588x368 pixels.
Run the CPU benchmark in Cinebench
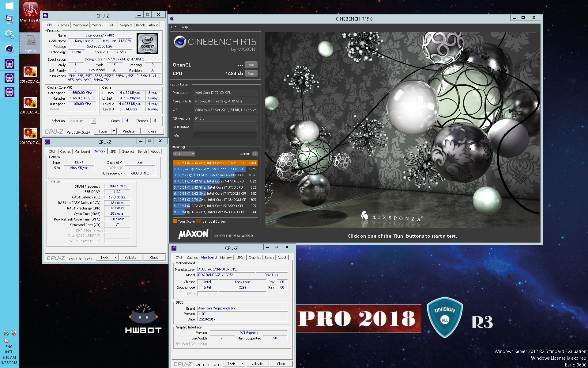[x=251, y=74]
